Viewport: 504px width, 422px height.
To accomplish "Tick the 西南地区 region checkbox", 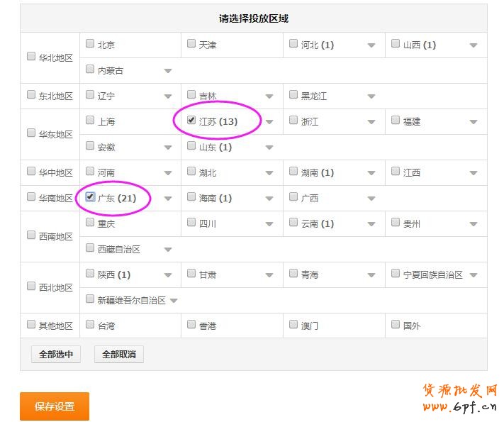I will tap(31, 235).
